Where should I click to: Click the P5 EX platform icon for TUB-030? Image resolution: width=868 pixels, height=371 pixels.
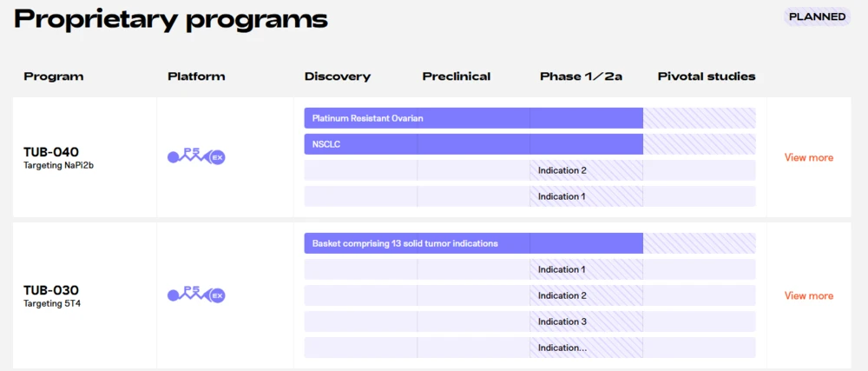(196, 295)
